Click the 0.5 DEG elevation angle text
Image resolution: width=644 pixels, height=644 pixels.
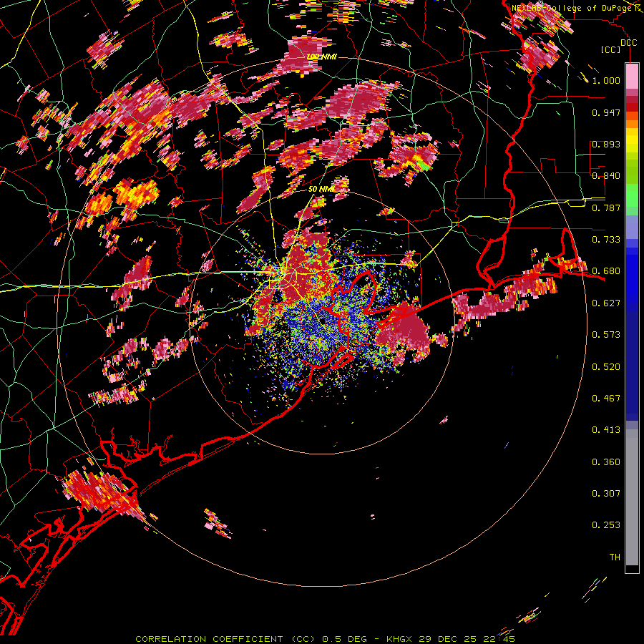point(344,639)
